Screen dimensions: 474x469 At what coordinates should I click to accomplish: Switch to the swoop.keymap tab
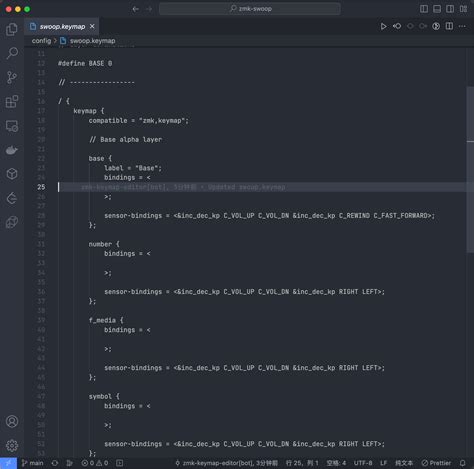62,27
